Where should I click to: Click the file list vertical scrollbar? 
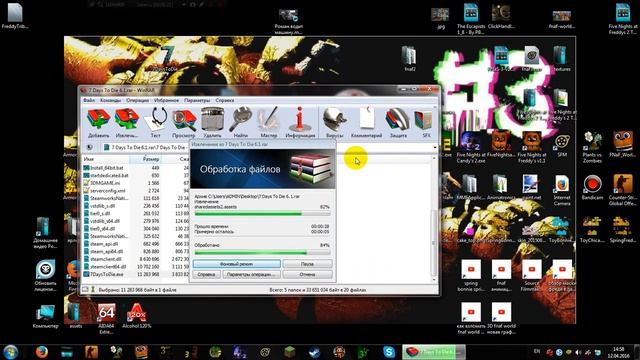tap(434, 219)
